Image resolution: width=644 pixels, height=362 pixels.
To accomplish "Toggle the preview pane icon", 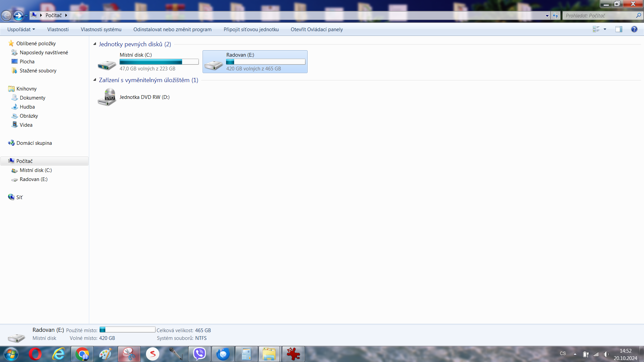I will (619, 29).
